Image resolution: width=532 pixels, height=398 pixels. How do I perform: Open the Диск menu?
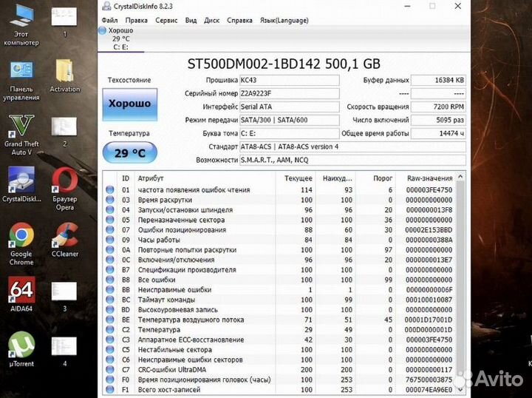click(x=211, y=20)
